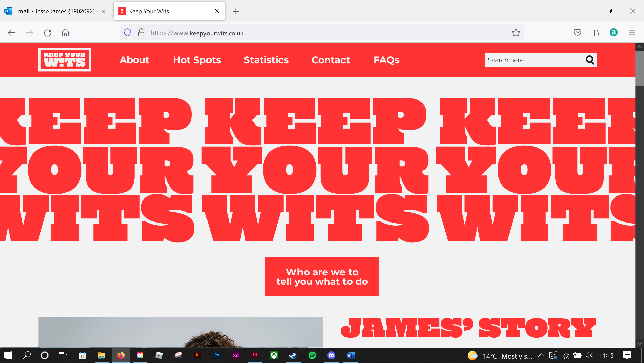Open Microsoft Word from taskbar
644x363 pixels.
click(351, 355)
